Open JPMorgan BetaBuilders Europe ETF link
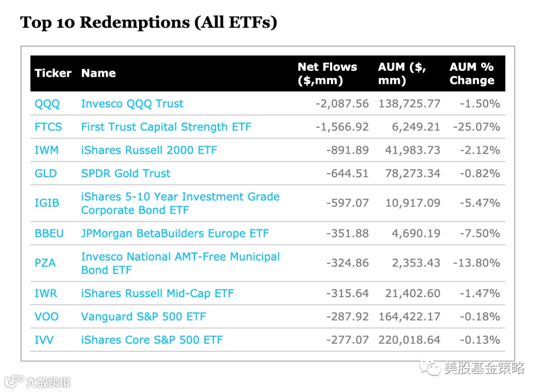Viewport: 542px width, 392px height. pos(175,233)
